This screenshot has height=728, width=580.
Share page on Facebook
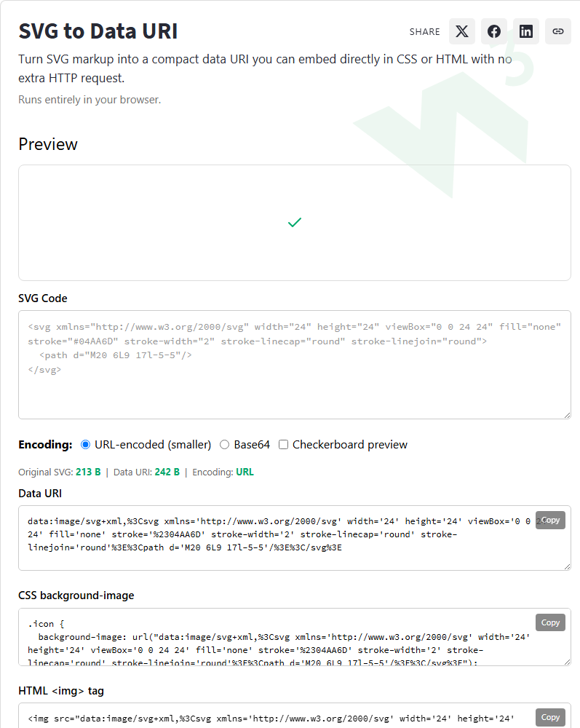click(493, 31)
